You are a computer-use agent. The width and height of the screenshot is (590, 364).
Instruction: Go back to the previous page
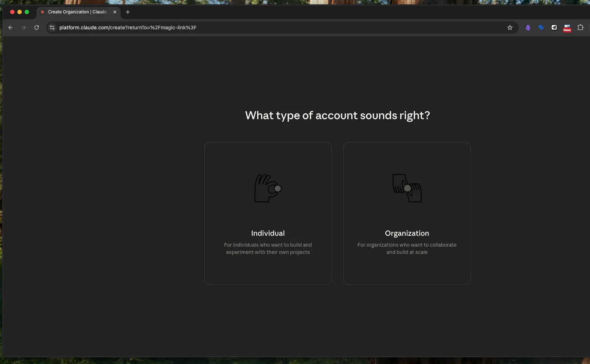pos(11,28)
